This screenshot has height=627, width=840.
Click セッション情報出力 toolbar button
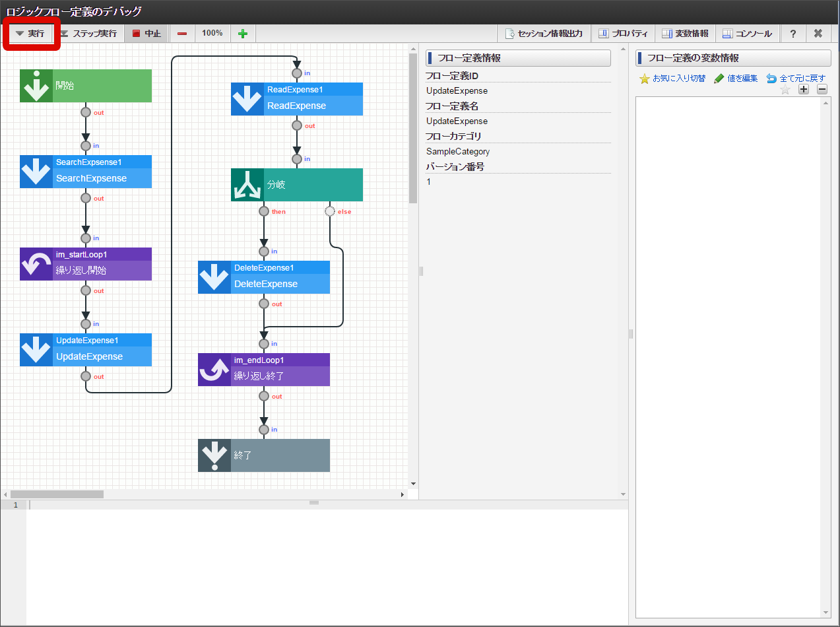pos(544,34)
